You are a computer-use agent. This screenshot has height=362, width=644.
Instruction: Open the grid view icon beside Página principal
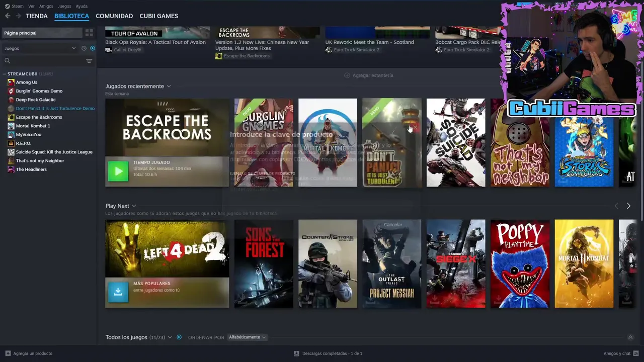[x=89, y=33]
